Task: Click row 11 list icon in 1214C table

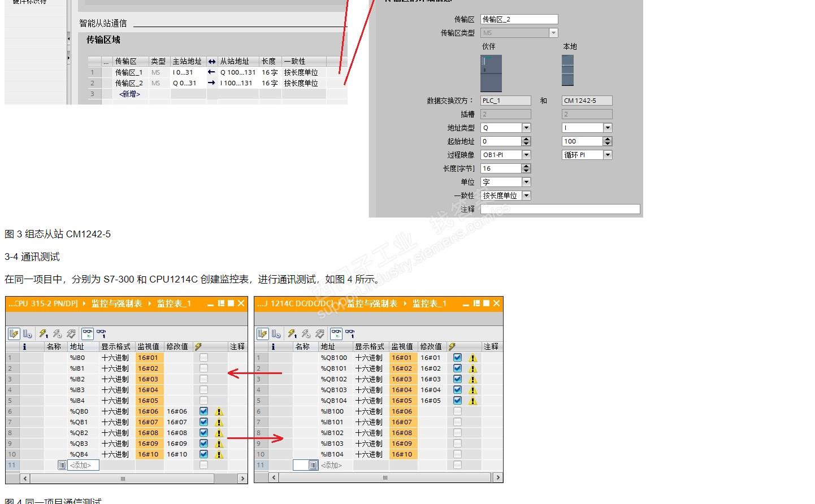Action: pyautogui.click(x=313, y=465)
